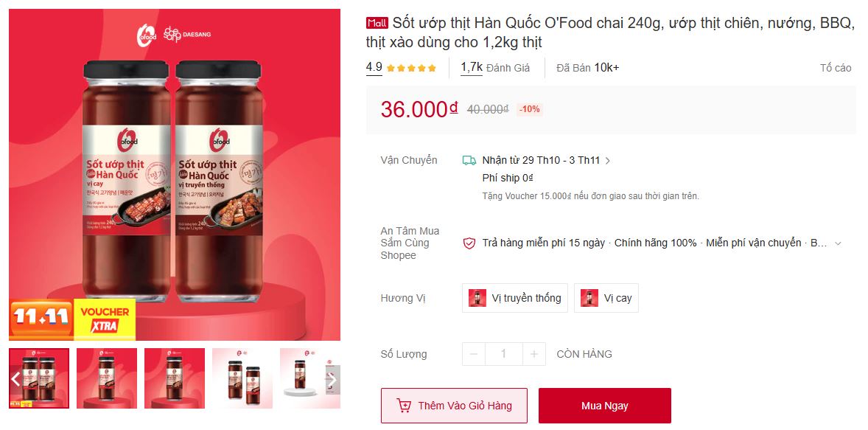Screen dimensions: 868x430
Task: Click the 11.11 Voucher Xtra badge
Action: (x=72, y=319)
